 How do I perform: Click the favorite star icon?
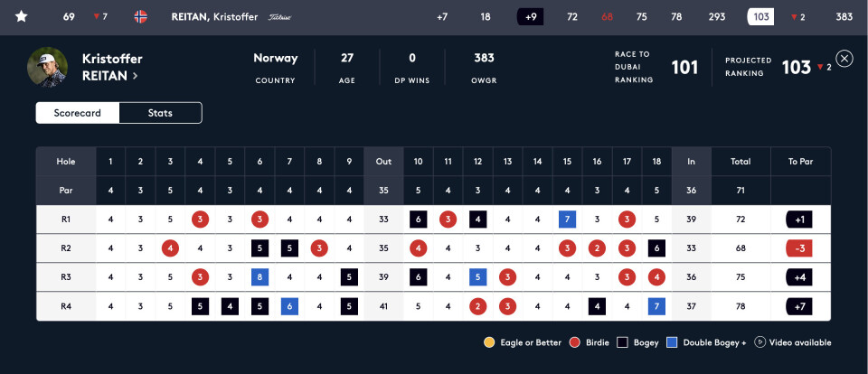(x=21, y=16)
